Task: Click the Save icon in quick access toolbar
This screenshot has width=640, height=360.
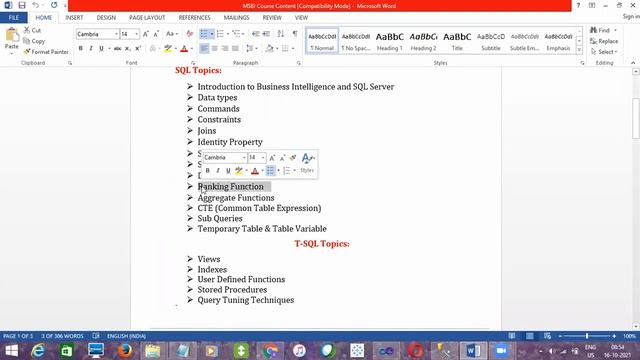Action: coord(22,5)
